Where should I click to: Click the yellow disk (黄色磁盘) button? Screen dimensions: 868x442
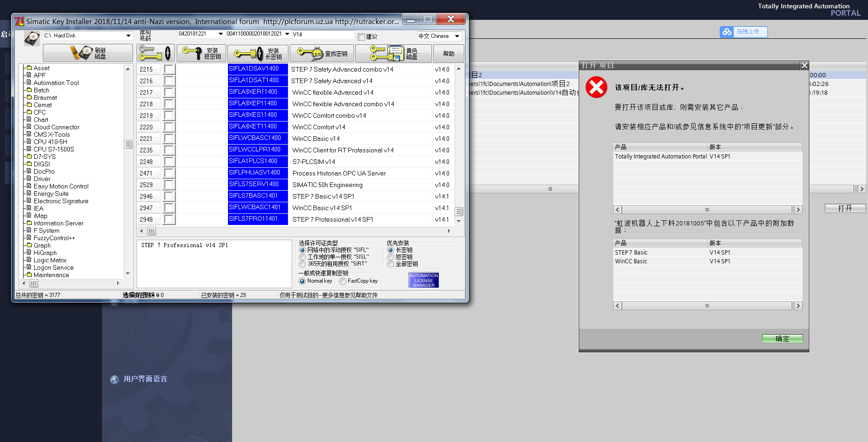(394, 53)
